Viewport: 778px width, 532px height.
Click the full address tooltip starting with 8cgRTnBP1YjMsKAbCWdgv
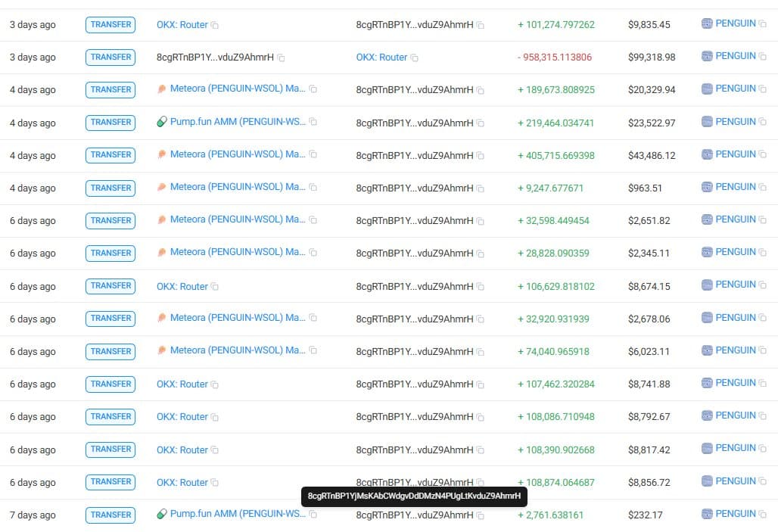(x=415, y=496)
